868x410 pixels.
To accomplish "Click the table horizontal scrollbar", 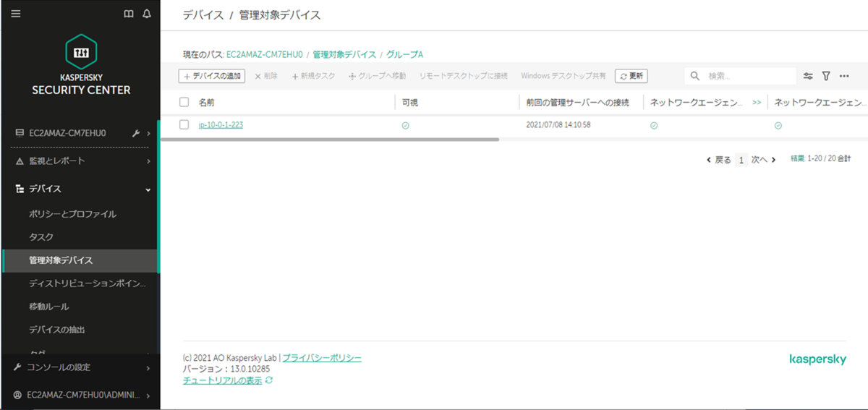I will coord(330,138).
